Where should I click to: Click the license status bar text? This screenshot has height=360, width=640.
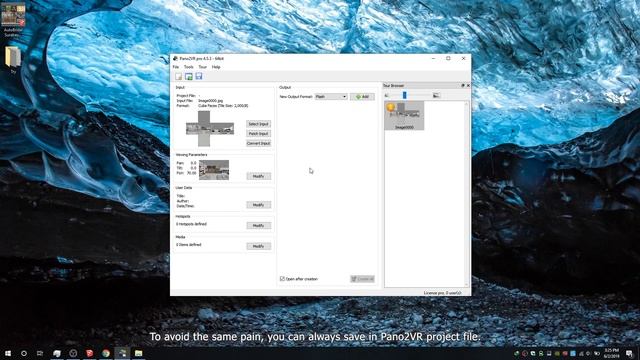point(442,293)
